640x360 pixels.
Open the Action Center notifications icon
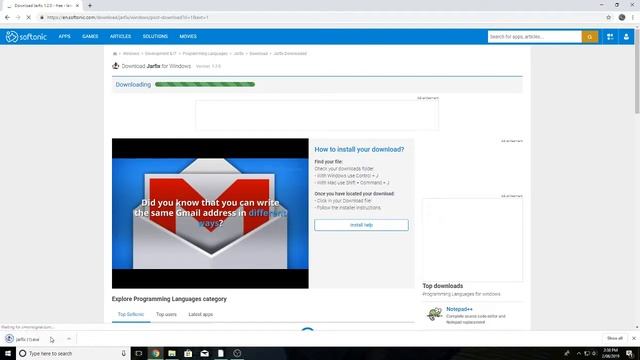[x=629, y=353]
